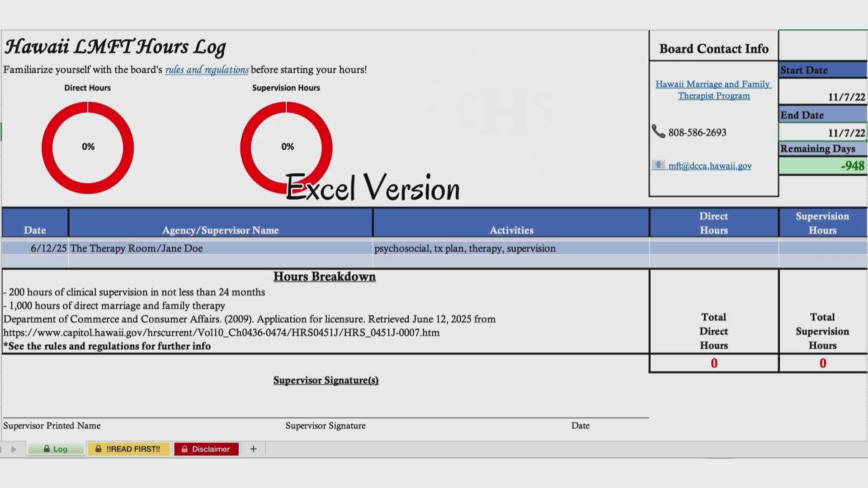Click the capitol.hawaii.gov URL text line
Screen dimensions: 868x488
221,333
